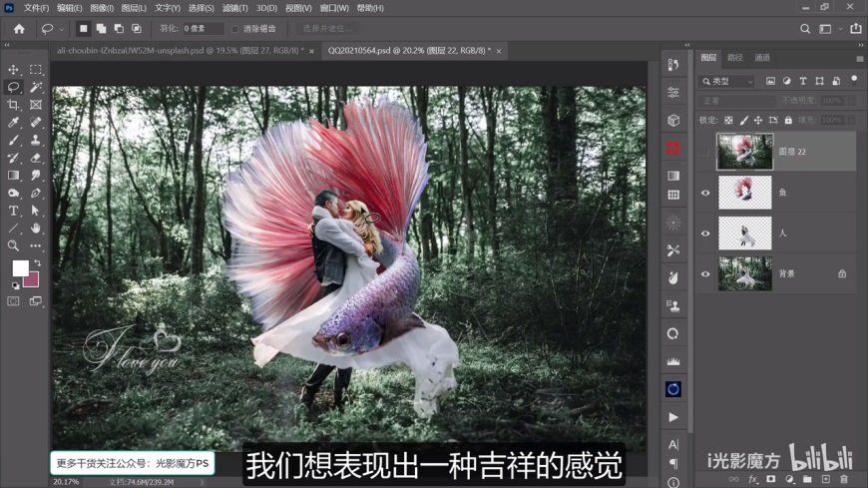Screen dimensions: 868x488
Task: Open the 图像(I) menu
Action: (102, 8)
